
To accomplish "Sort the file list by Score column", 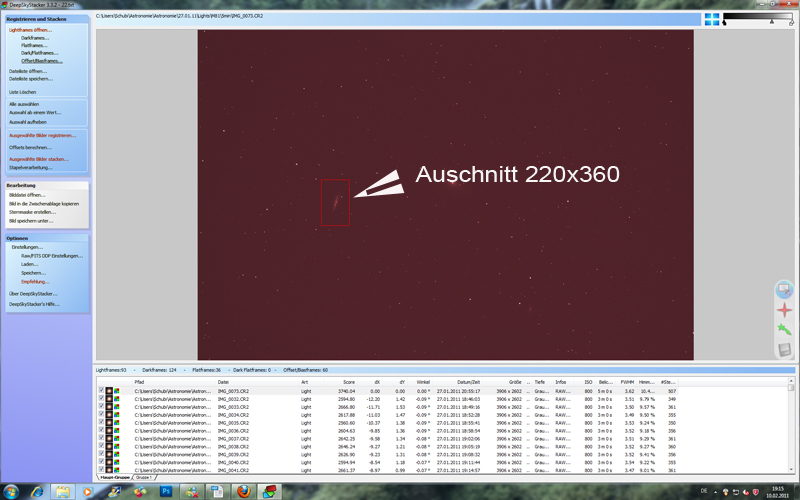I will 346,382.
